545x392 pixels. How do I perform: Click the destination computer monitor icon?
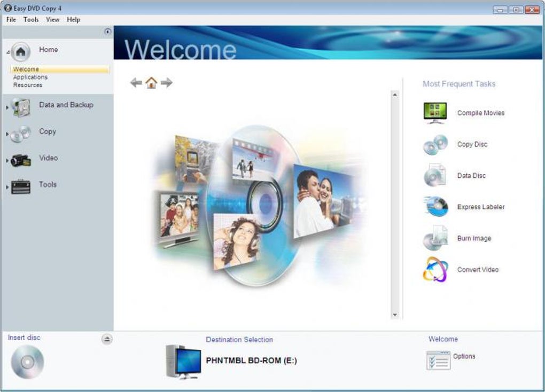point(183,362)
